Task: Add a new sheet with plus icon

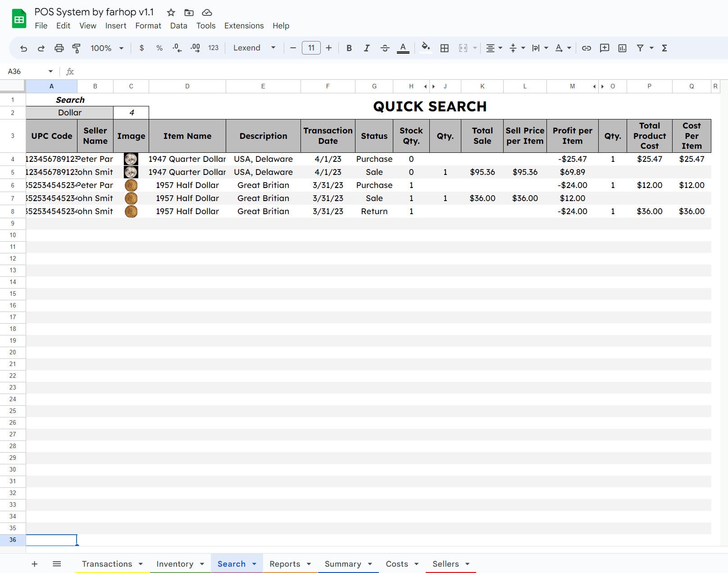Action: pyautogui.click(x=34, y=564)
